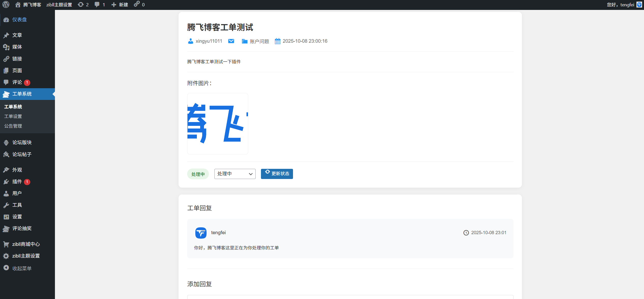Click tengfei's avatar in the reply section

click(x=201, y=233)
